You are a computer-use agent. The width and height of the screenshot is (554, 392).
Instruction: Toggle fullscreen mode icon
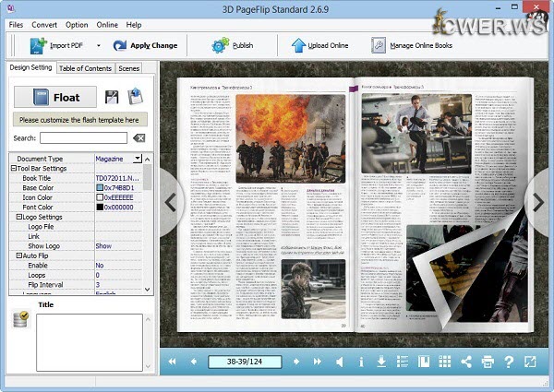(532, 362)
